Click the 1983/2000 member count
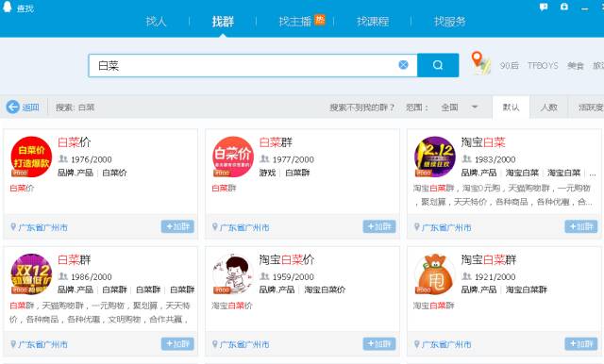Viewport: 604px width, 364px height. [x=495, y=159]
